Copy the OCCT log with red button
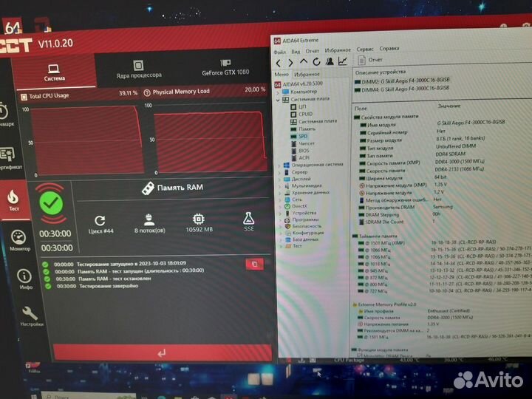The image size is (532, 399). coord(254,264)
